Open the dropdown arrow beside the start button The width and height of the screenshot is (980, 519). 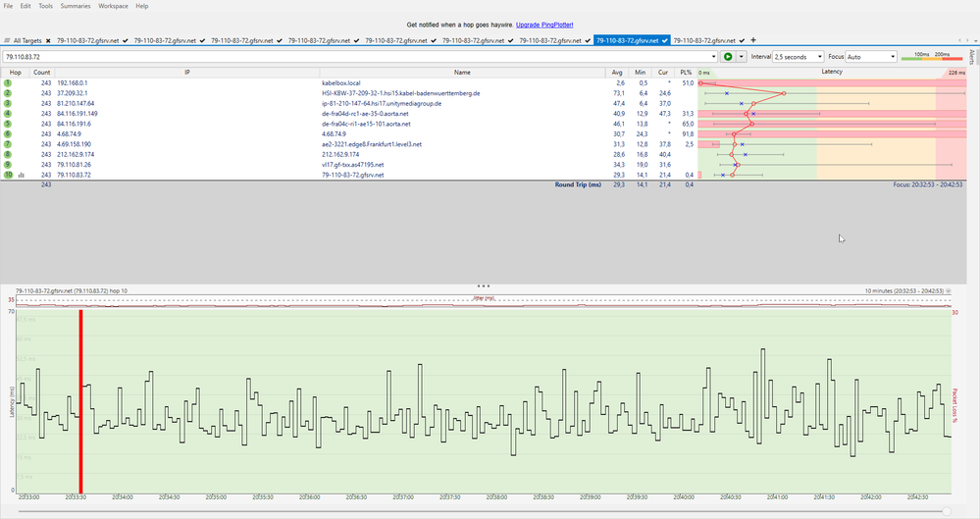click(x=742, y=57)
